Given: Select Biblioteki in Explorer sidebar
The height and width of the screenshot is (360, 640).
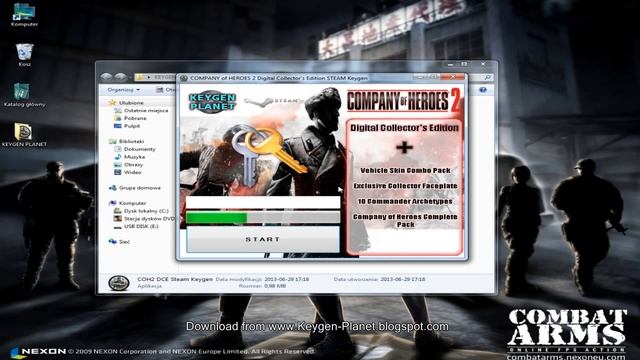Looking at the screenshot, I should [x=131, y=141].
